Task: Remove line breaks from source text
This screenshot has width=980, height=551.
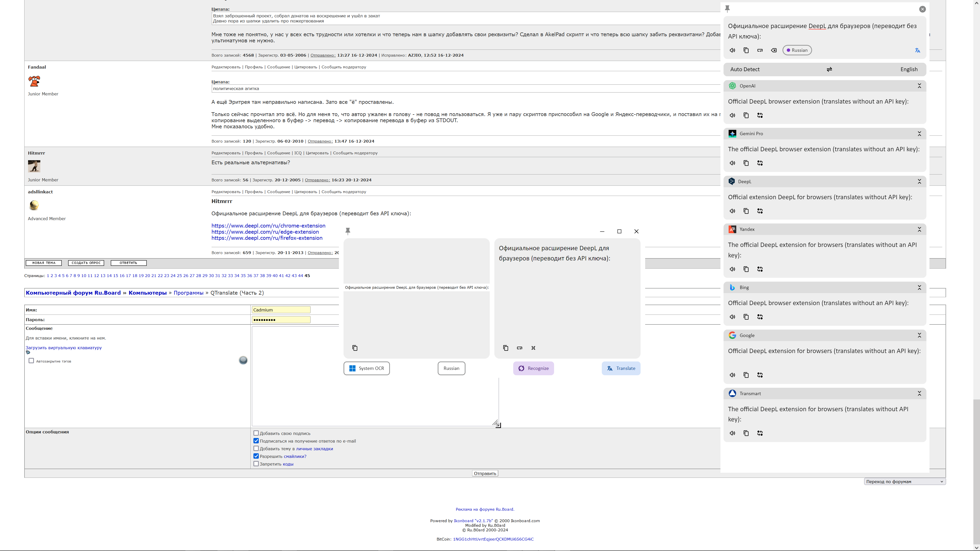Action: point(760,50)
